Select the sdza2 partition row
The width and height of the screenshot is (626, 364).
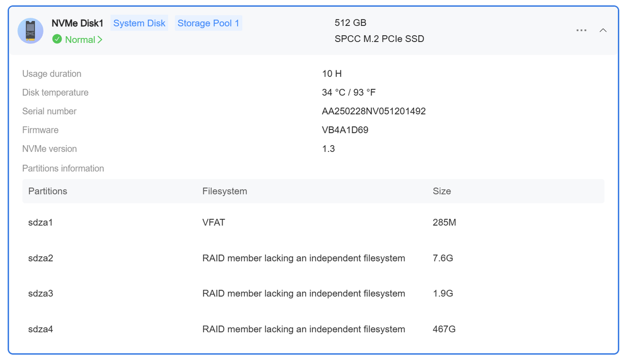point(313,258)
